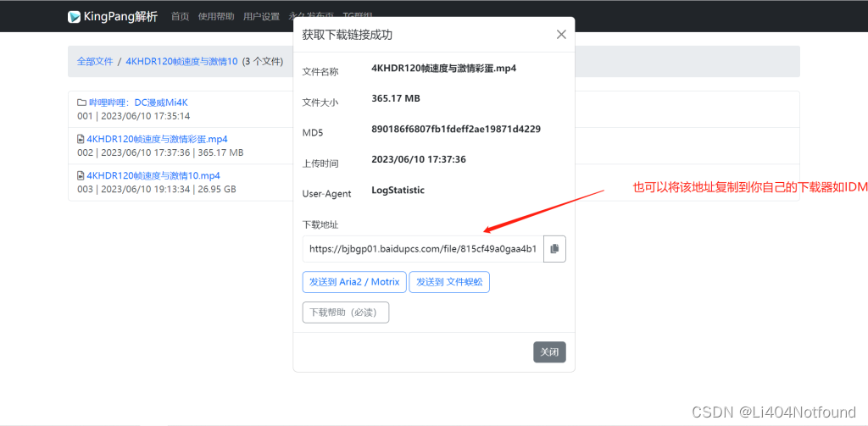Screen dimensions: 868x426
Task: Click row info 002 | 2023/06/10 17:37:36 | 365.17 MB
Action: point(160,152)
